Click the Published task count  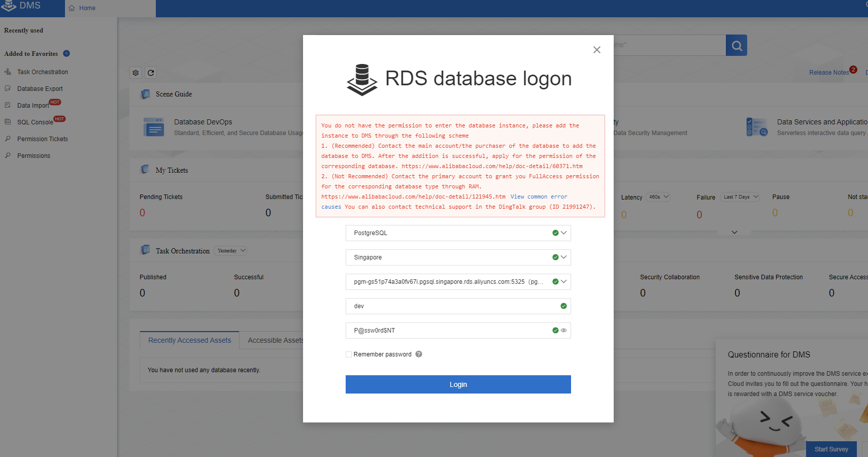pos(143,293)
